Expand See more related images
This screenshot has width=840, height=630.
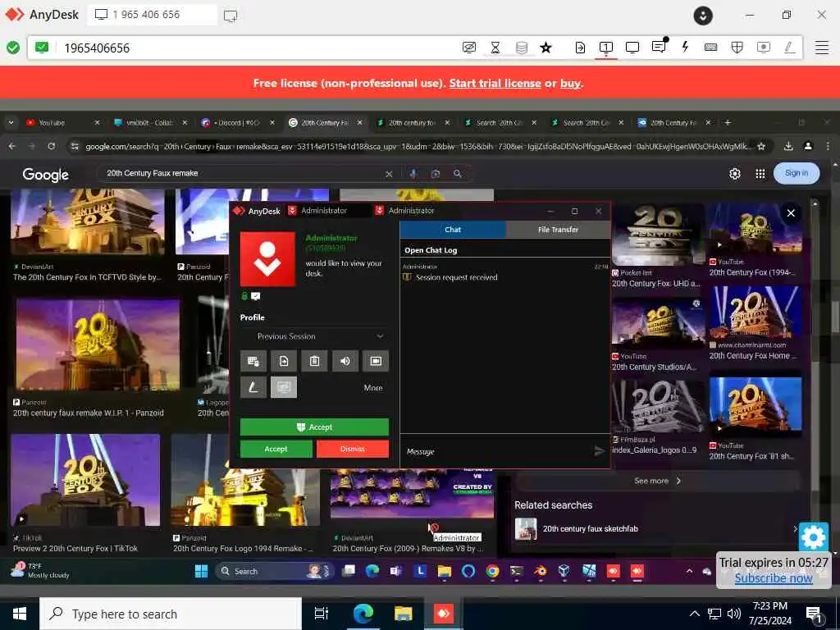click(657, 481)
